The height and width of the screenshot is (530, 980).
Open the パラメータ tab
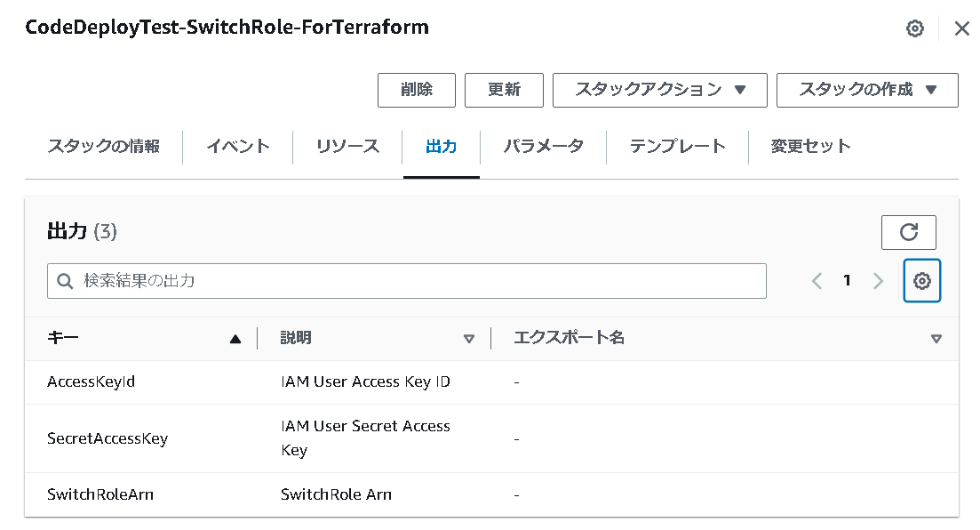pos(543,147)
